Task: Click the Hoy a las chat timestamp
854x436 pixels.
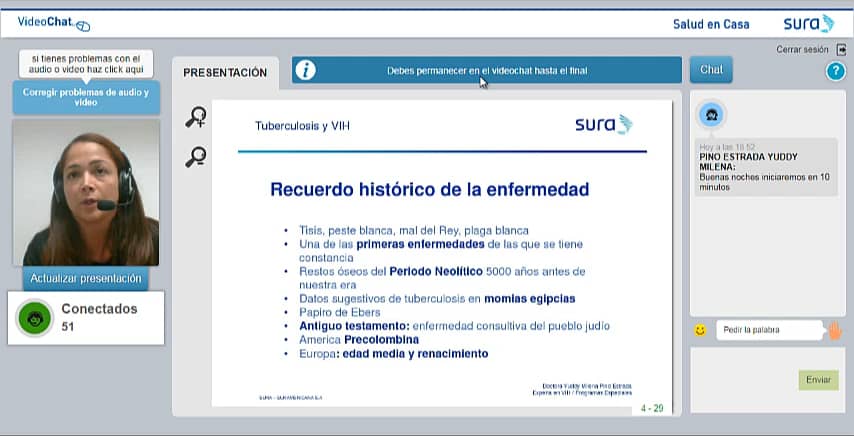Action: pyautogui.click(x=727, y=148)
